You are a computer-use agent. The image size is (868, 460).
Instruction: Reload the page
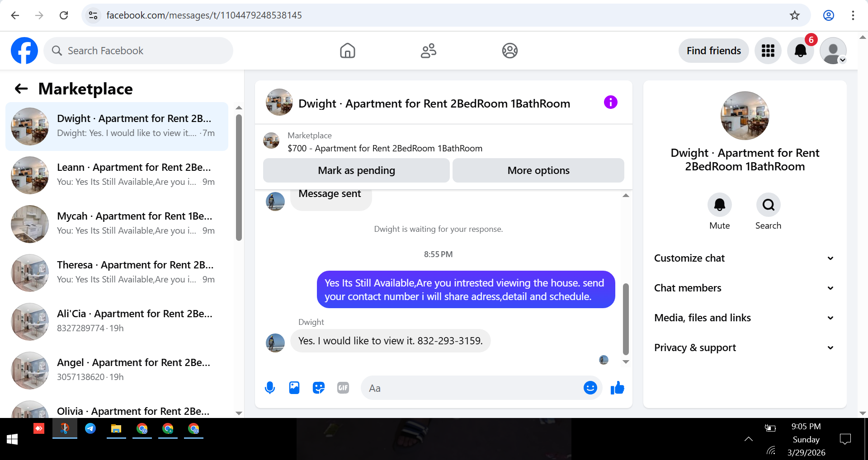(x=64, y=15)
